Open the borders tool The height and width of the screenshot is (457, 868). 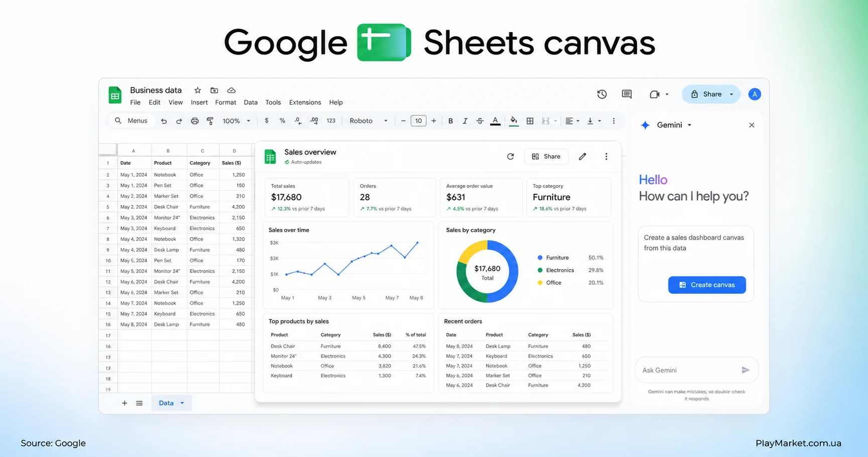(x=530, y=121)
